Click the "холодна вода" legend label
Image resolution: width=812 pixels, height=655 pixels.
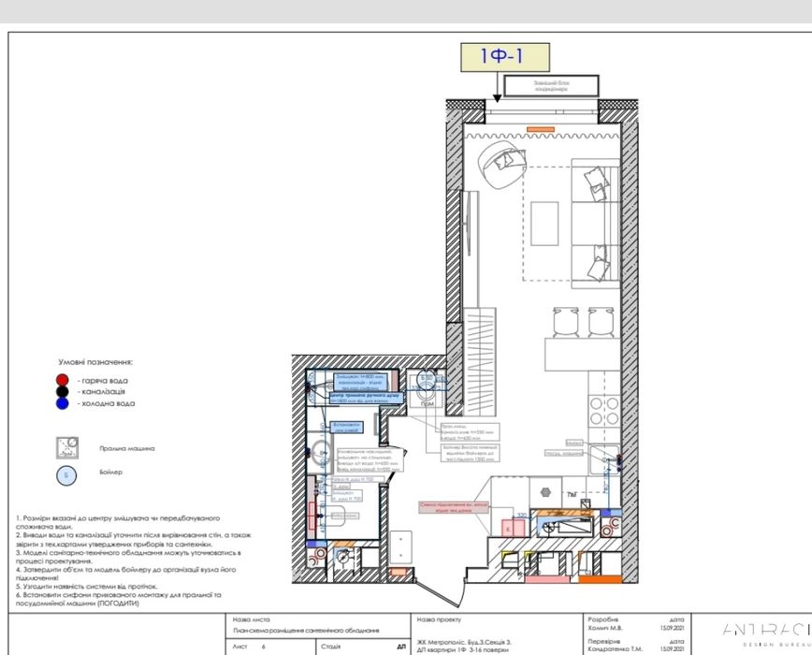106,403
